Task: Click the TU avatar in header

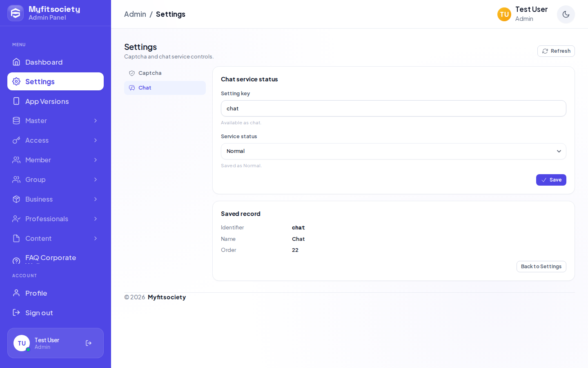Action: click(x=504, y=14)
